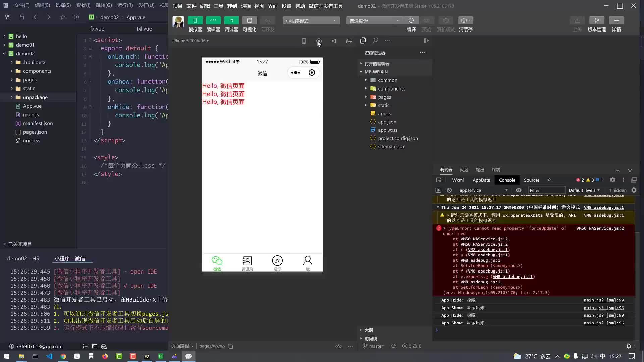Open sitemap.json file

tap(391, 146)
